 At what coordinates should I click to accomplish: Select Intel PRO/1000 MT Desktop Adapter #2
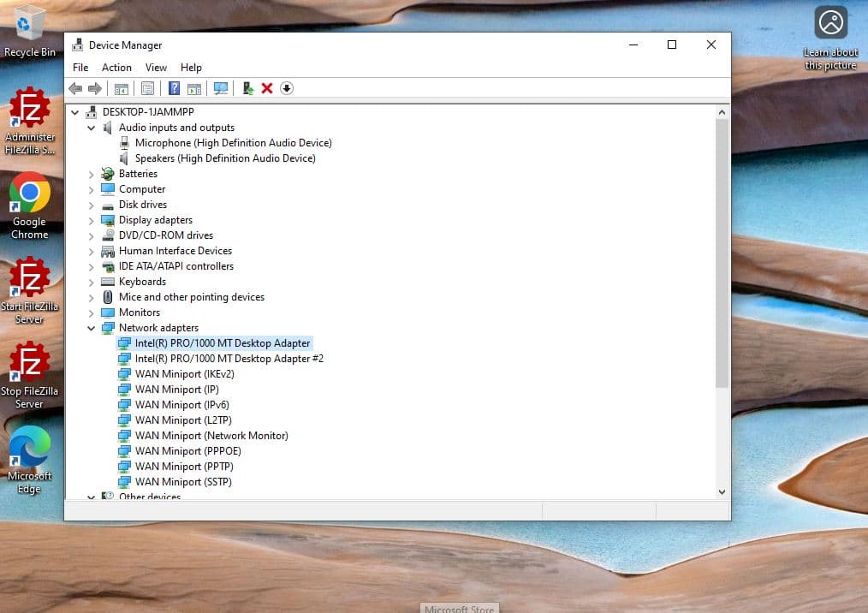coord(229,359)
